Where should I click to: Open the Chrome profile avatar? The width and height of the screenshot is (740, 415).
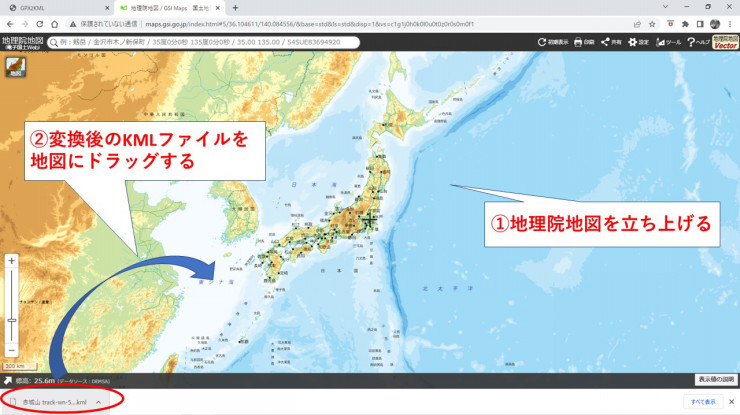[x=715, y=24]
